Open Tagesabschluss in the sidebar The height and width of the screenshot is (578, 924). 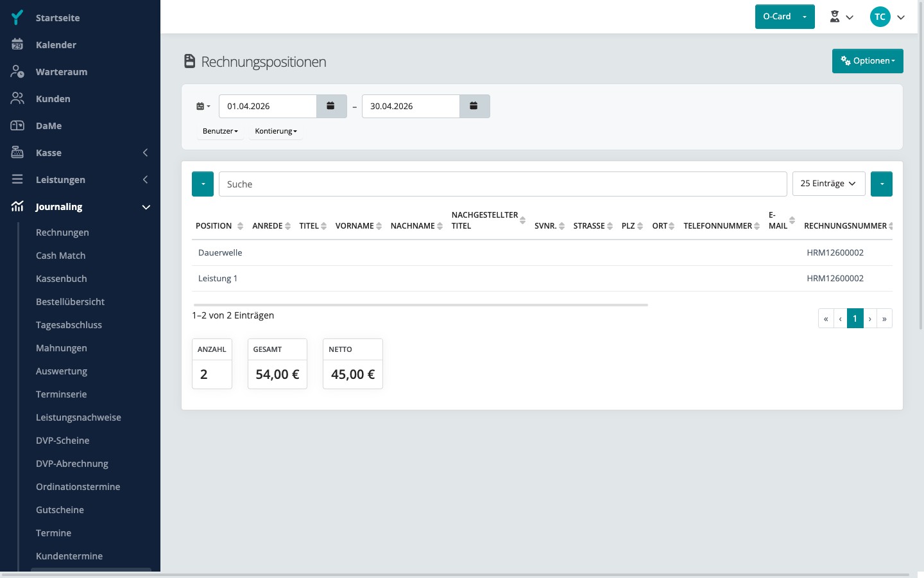[69, 325]
